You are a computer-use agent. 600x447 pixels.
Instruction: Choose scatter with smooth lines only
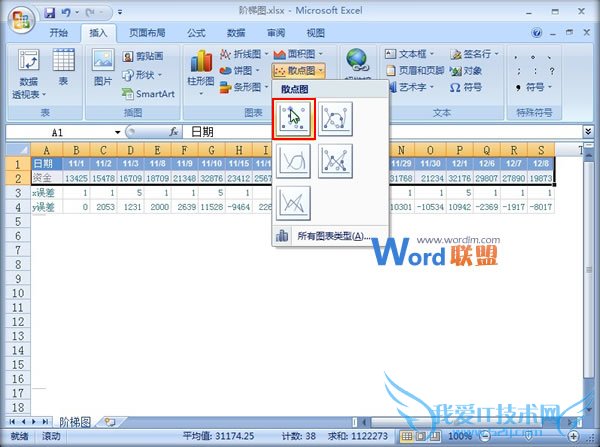[x=293, y=161]
